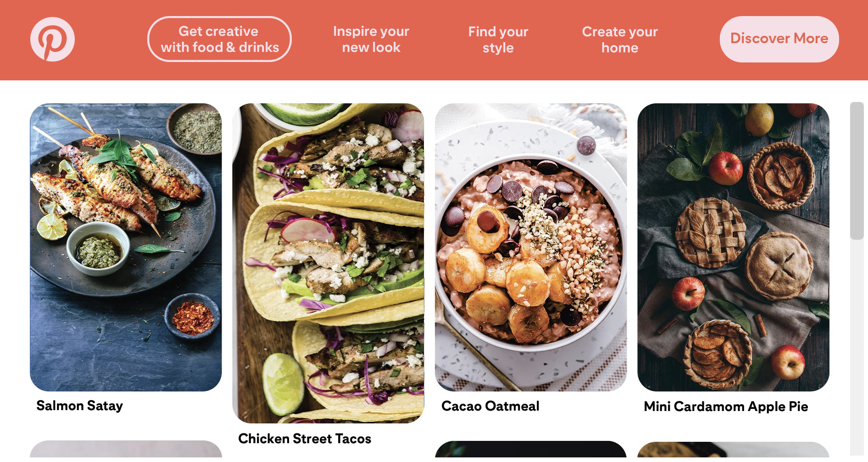Click the vertical scrollbar thumb
868x462 pixels.
[x=857, y=171]
